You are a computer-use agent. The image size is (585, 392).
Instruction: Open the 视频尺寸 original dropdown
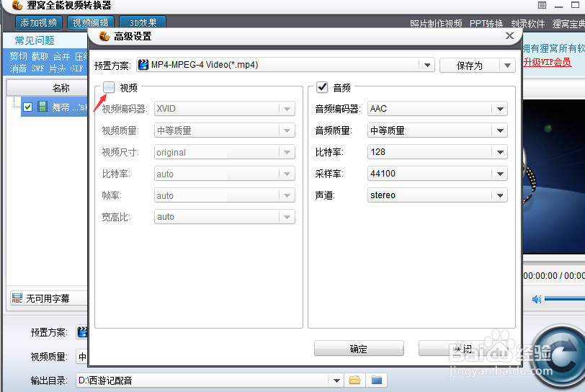[x=225, y=152]
